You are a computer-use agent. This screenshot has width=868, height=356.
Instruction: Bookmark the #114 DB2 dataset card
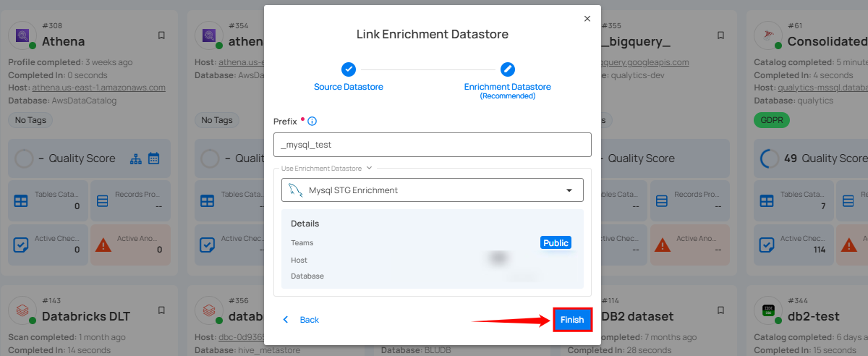point(720,311)
